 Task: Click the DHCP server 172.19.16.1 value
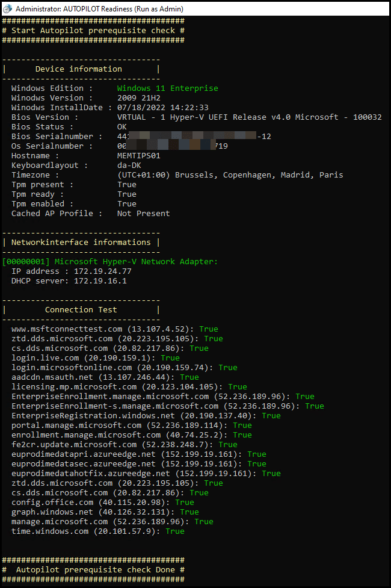click(x=100, y=281)
